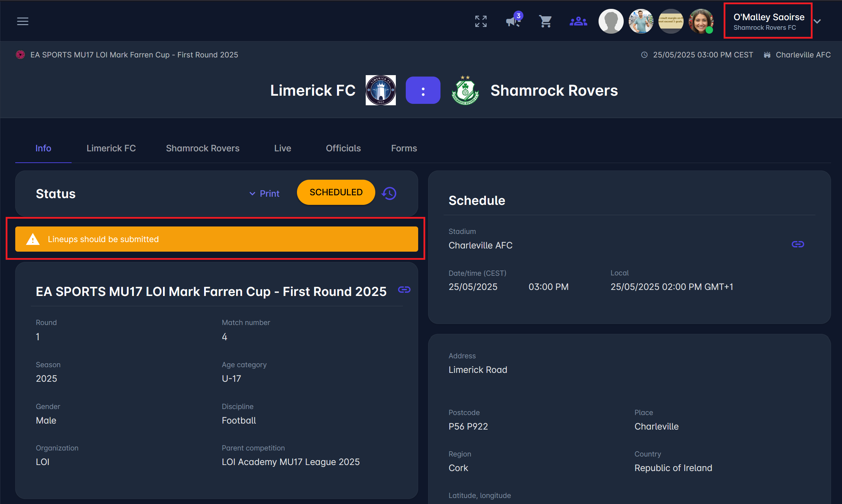The width and height of the screenshot is (842, 504).
Task: Click the clock icon beside match date
Action: (644, 55)
